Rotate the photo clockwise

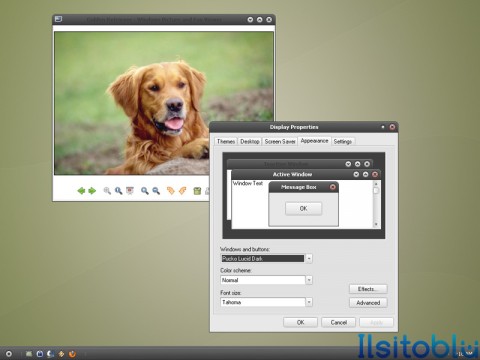point(170,191)
